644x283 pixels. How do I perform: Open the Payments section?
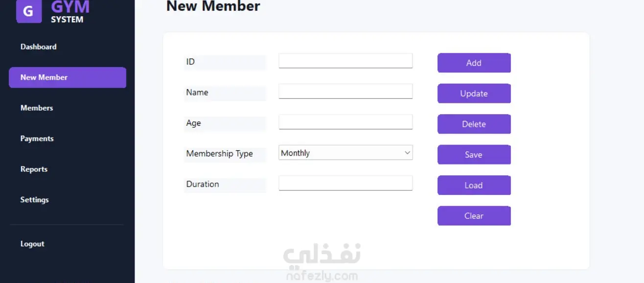pyautogui.click(x=37, y=139)
